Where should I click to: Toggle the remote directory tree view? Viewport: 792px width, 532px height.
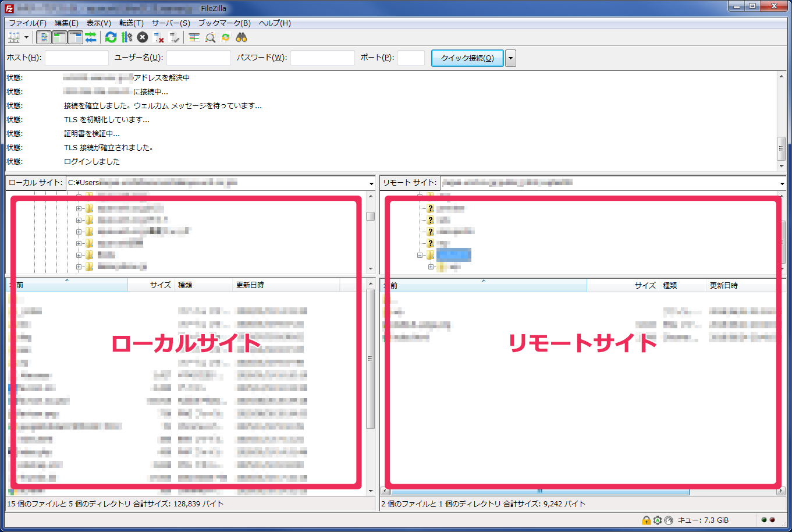point(75,38)
